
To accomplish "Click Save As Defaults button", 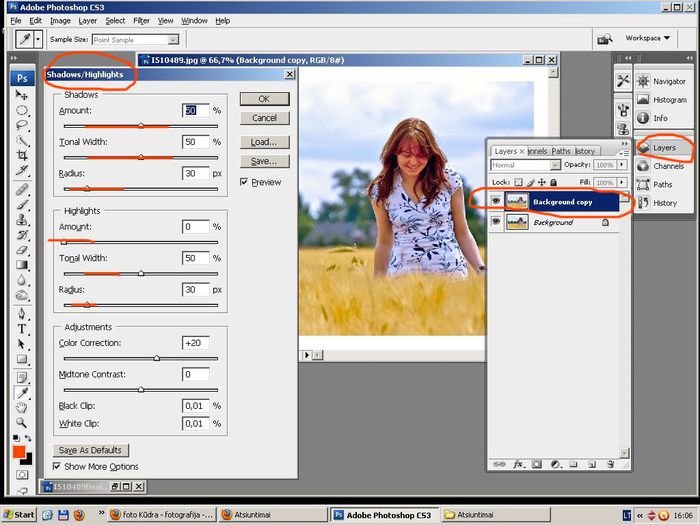I will point(90,450).
